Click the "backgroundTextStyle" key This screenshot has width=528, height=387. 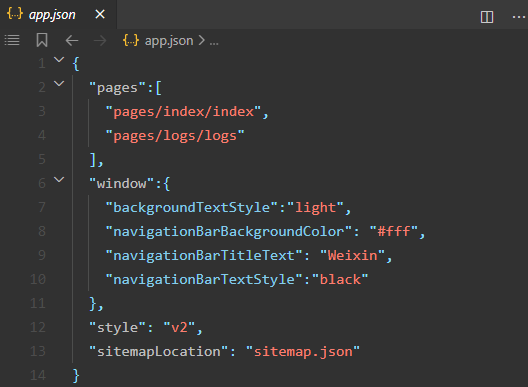coord(191,207)
